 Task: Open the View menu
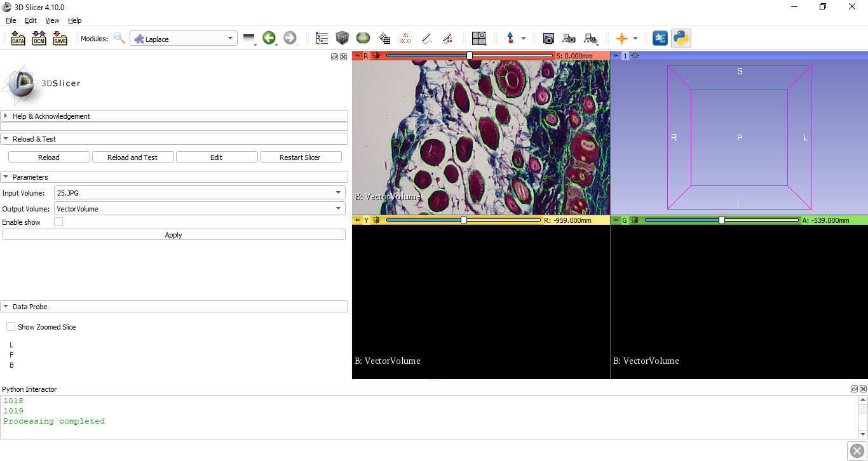pos(52,20)
